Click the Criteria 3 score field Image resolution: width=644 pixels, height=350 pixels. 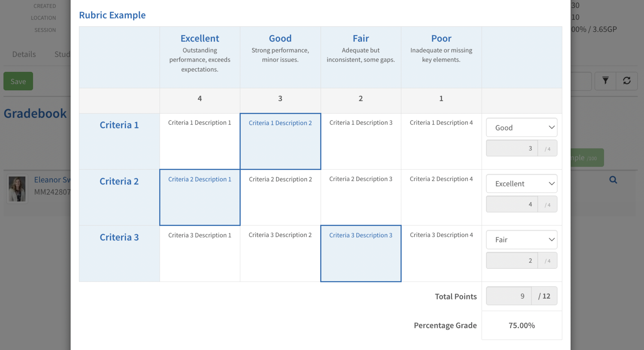tap(512, 261)
